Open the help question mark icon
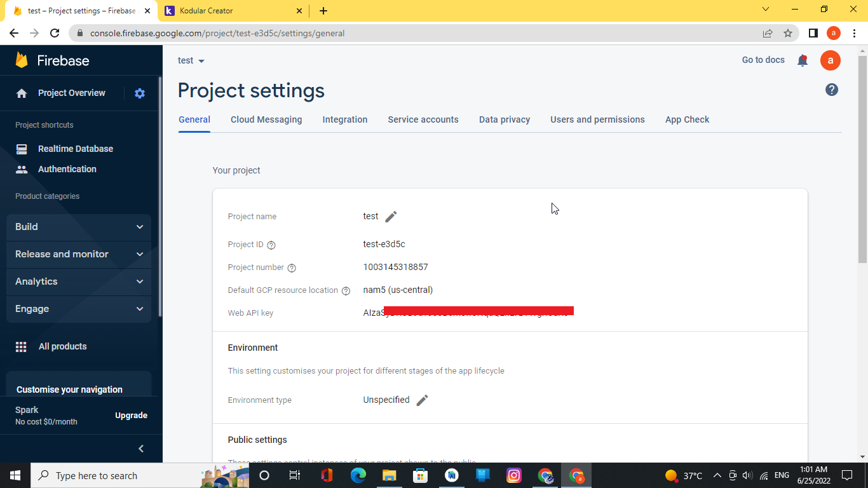The height and width of the screenshot is (488, 868). click(x=832, y=90)
